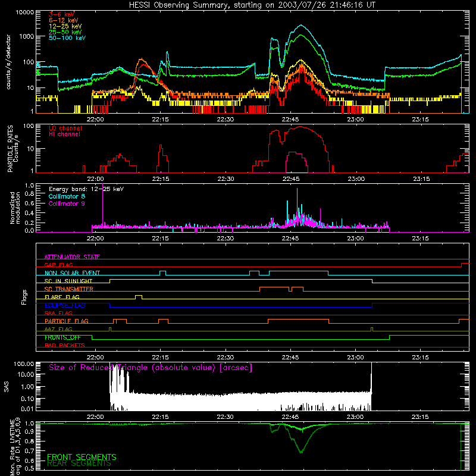
Task: Click the 10000 tick on counts axis
Action: tap(25, 12)
